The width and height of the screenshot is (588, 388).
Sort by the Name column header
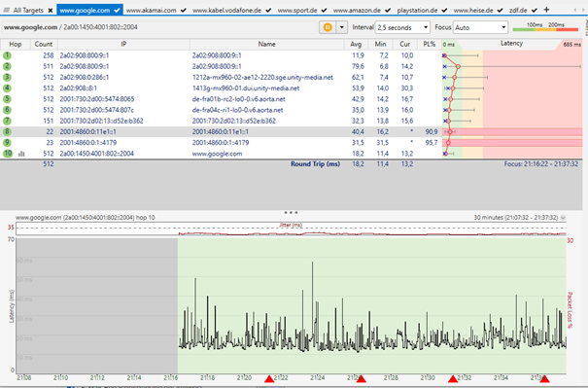pos(267,45)
